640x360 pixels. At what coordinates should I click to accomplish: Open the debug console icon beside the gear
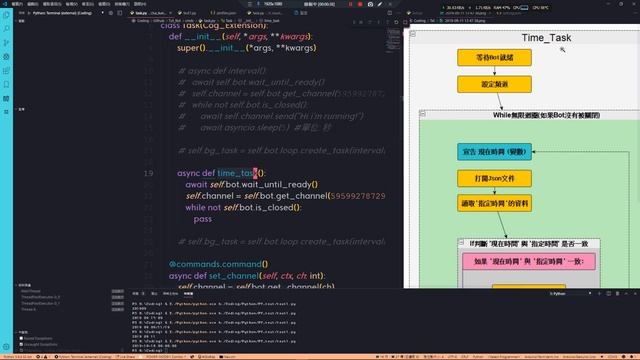coord(120,13)
